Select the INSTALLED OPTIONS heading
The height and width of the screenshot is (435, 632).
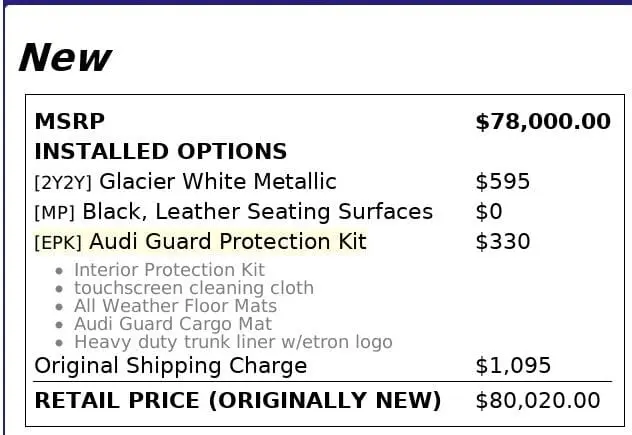(160, 152)
